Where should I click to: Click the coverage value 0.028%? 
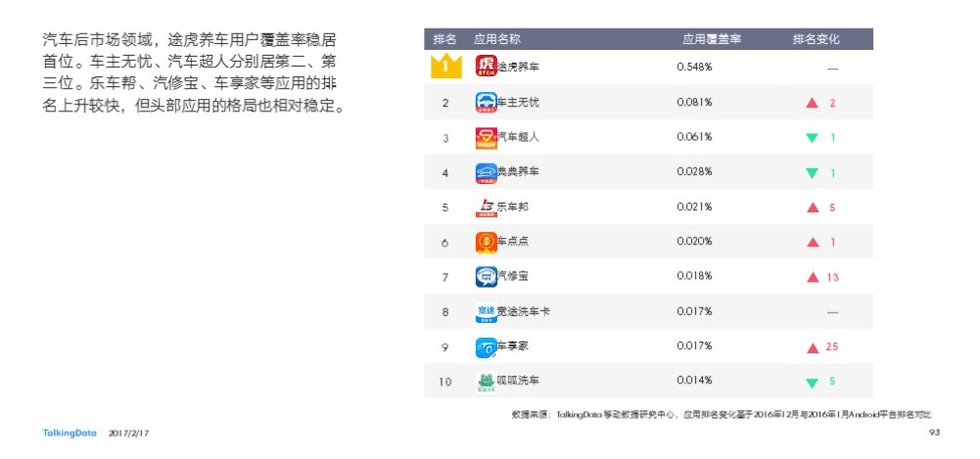[694, 171]
